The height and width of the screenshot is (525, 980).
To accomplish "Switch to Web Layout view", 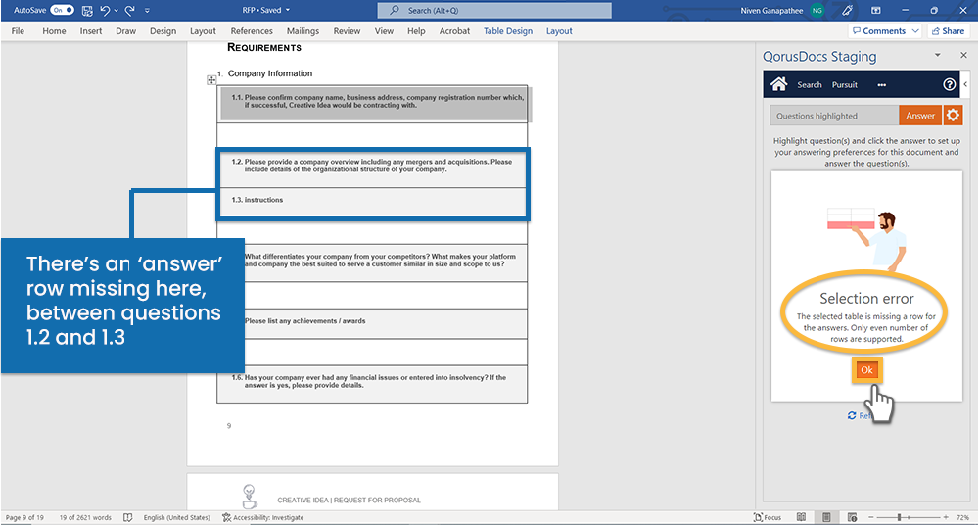I will 851,517.
